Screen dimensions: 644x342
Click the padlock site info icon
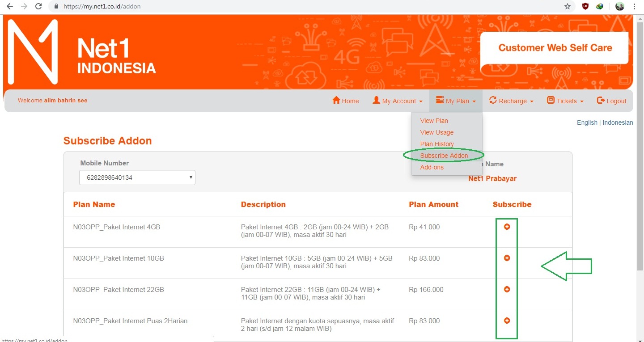tap(56, 7)
